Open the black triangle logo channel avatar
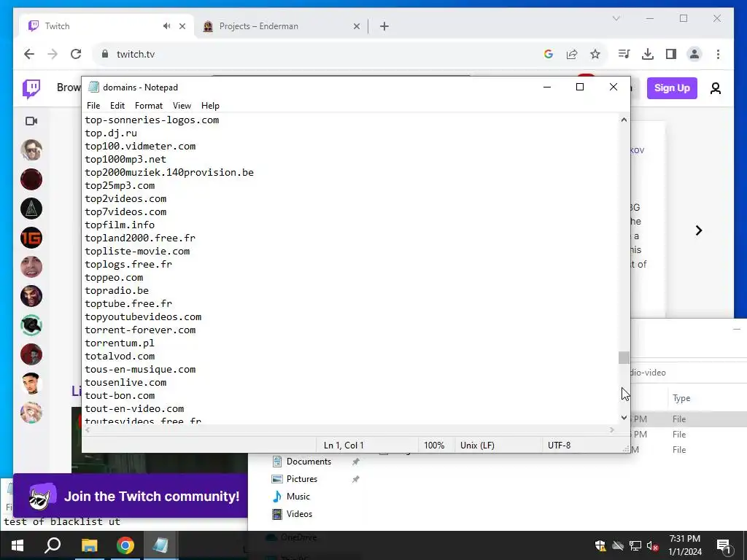The image size is (747, 560). coord(31,209)
